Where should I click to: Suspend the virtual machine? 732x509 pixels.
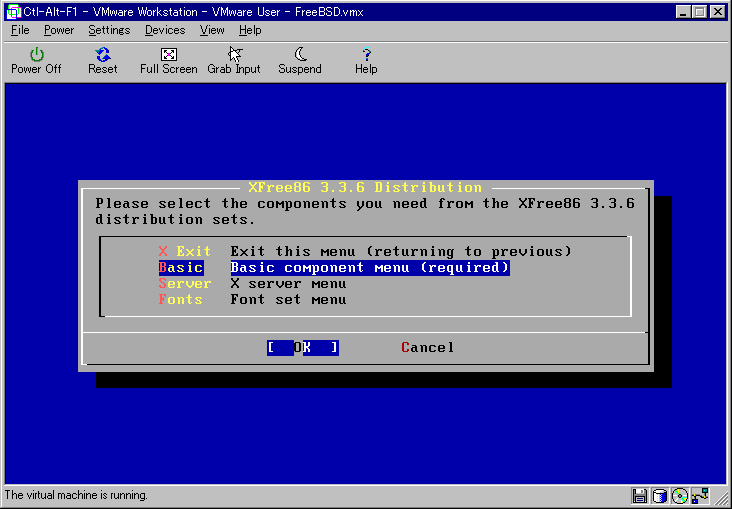coord(300,61)
